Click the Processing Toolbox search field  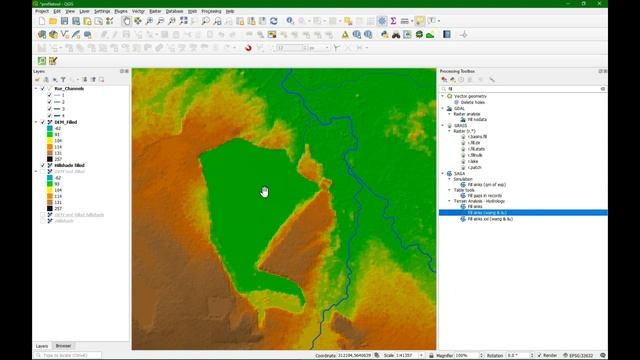coord(523,89)
